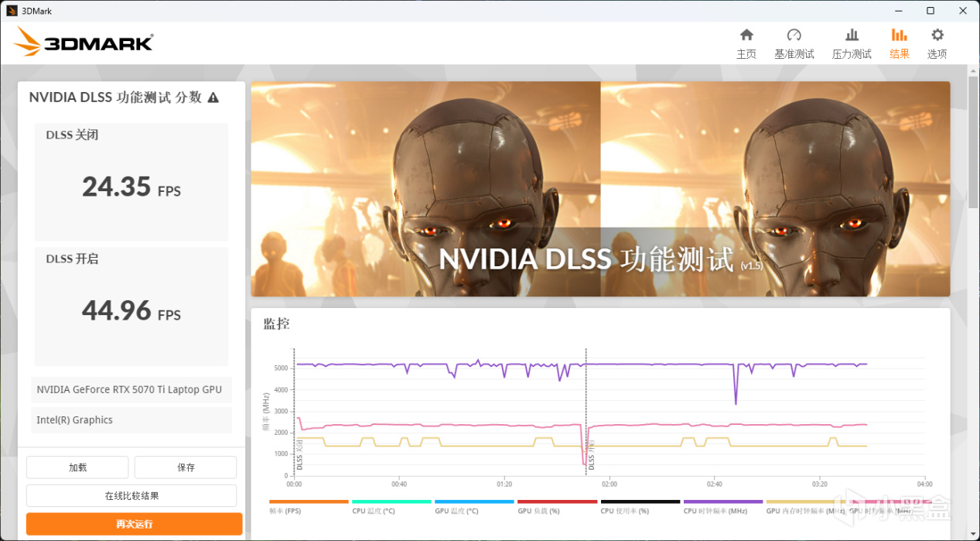Viewport: 980px width, 541px height.
Task: Toggle GPU 温度 (°C) legend series
Action: 474,506
